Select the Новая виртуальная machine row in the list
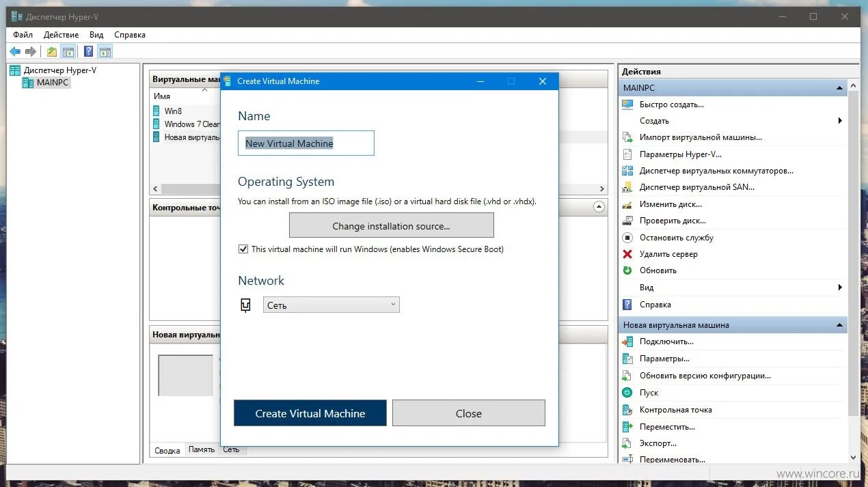This screenshot has height=487, width=868. [x=186, y=137]
